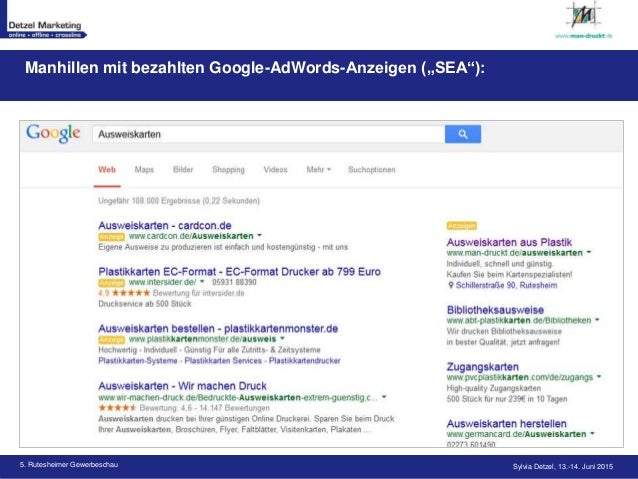The image size is (638, 479).
Task: Expand the Mehr menu
Action: 319,170
